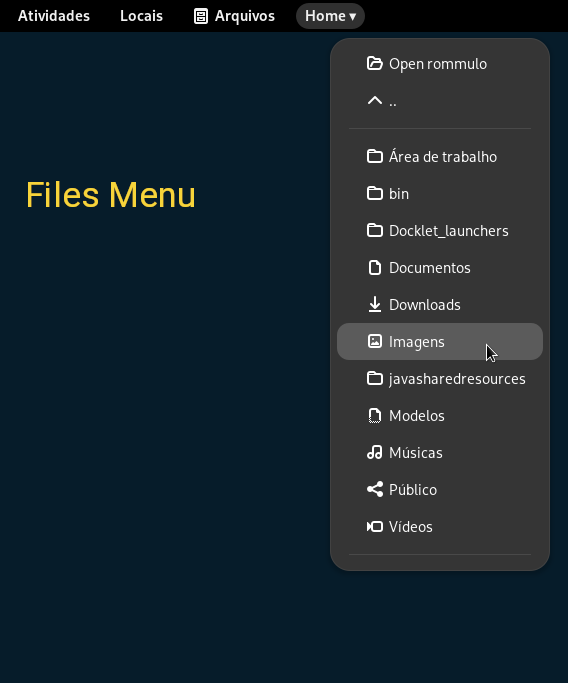Click the template page icon for Modelos
Viewport: 568px width, 683px height.
375,416
